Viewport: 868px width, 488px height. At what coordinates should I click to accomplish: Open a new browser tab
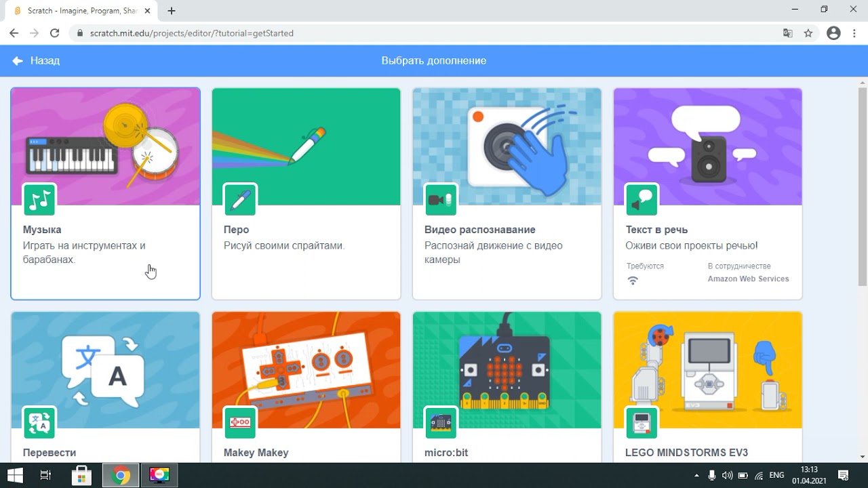click(x=172, y=11)
